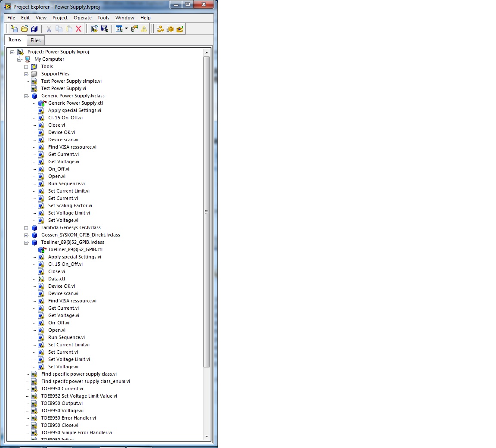The image size is (496, 448).
Task: Select Find specific power supply class.vi
Action: click(79, 374)
